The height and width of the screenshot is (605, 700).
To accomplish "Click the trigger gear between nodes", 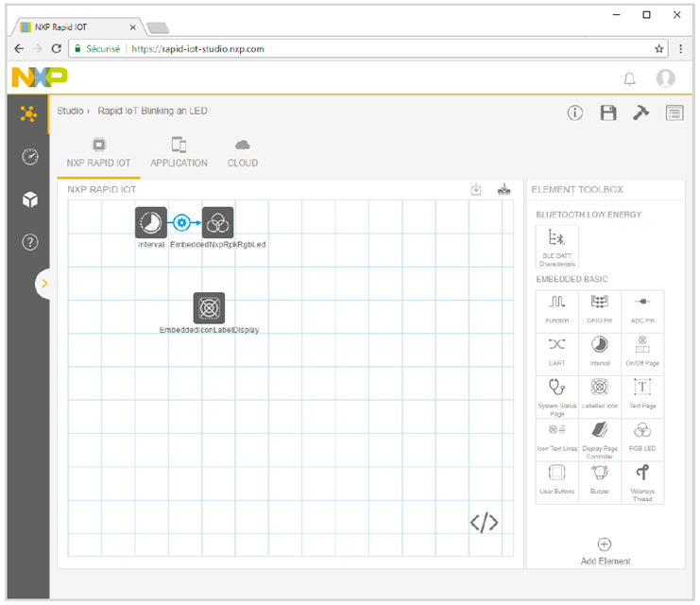I will 182,223.
